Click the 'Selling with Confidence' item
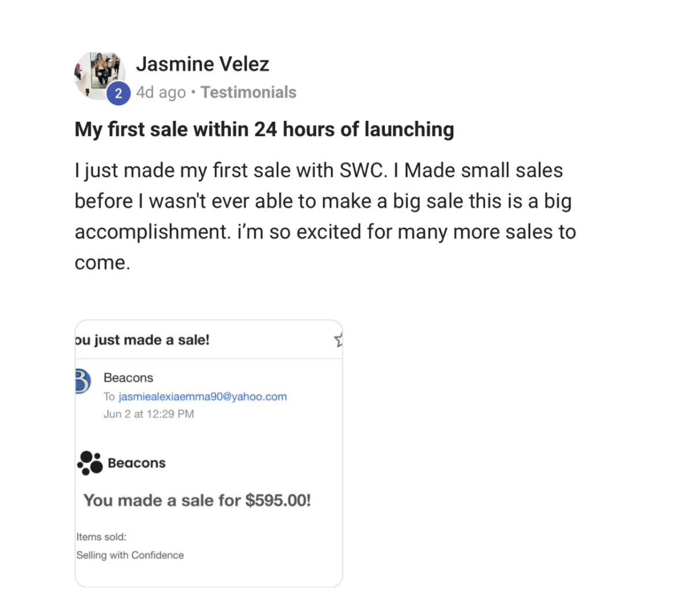693x616 pixels. tap(130, 555)
